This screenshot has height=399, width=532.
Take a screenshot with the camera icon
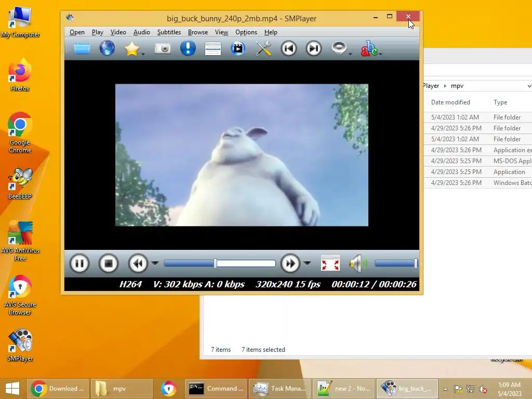(x=163, y=48)
